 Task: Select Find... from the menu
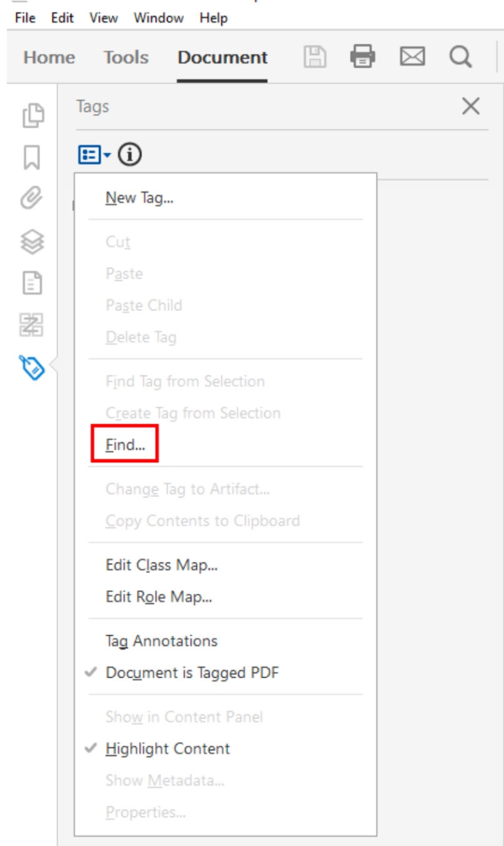(x=125, y=445)
